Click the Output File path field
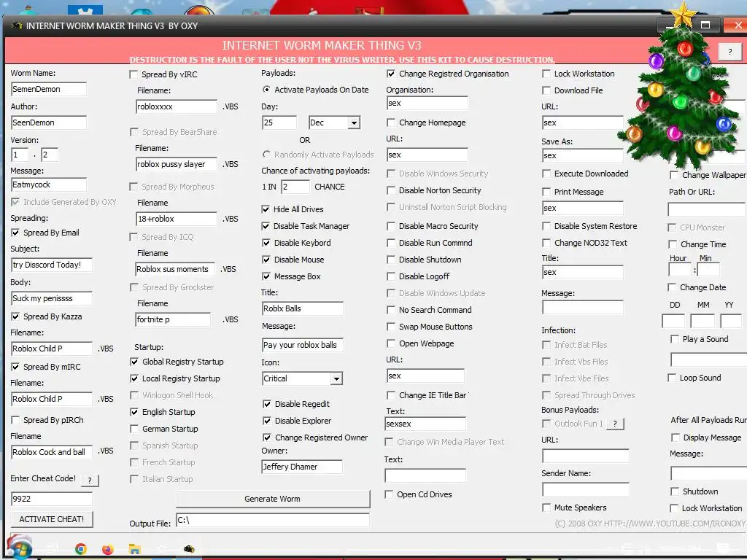 [x=273, y=521]
